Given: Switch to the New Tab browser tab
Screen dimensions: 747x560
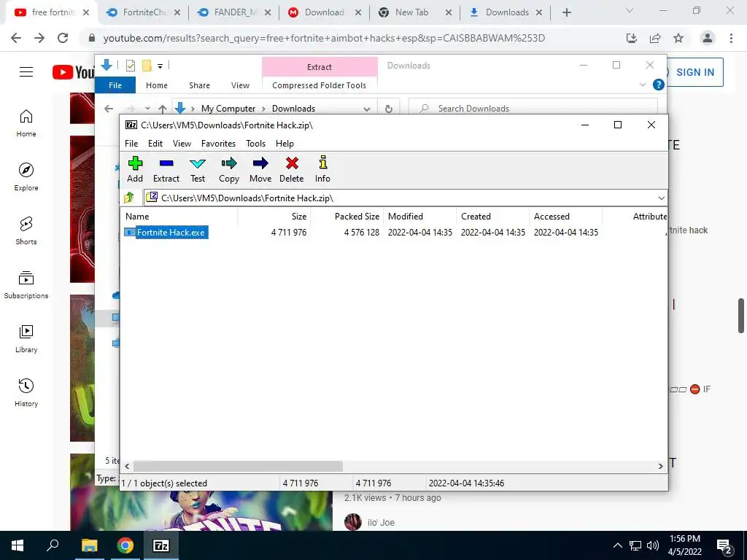Looking at the screenshot, I should (x=411, y=12).
